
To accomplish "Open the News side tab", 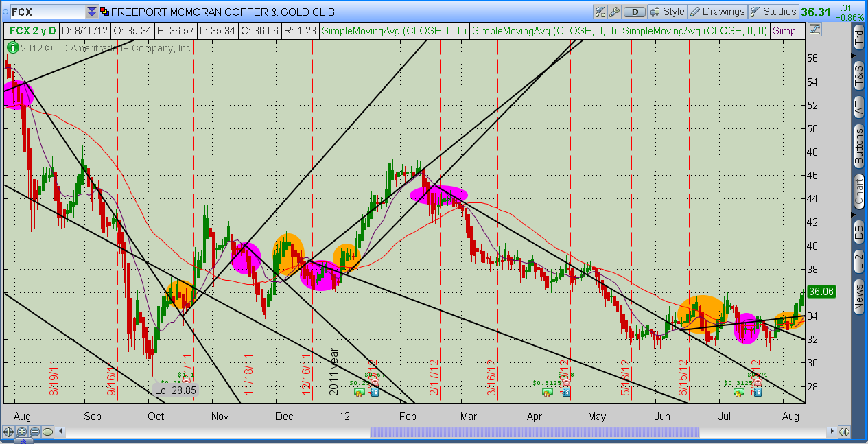I will click(x=858, y=296).
